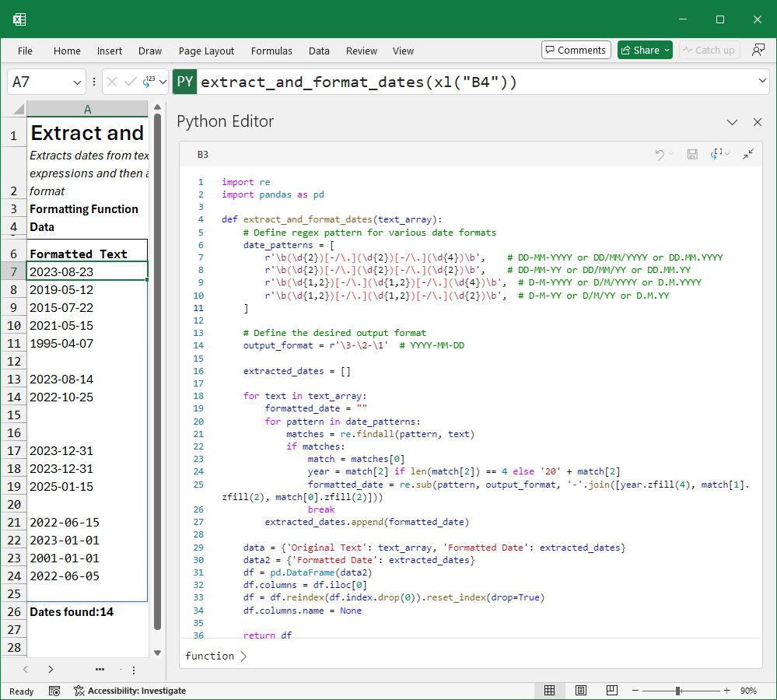
Task: Confirm entry with the checkmark in formula bar
Action: pyautogui.click(x=131, y=81)
